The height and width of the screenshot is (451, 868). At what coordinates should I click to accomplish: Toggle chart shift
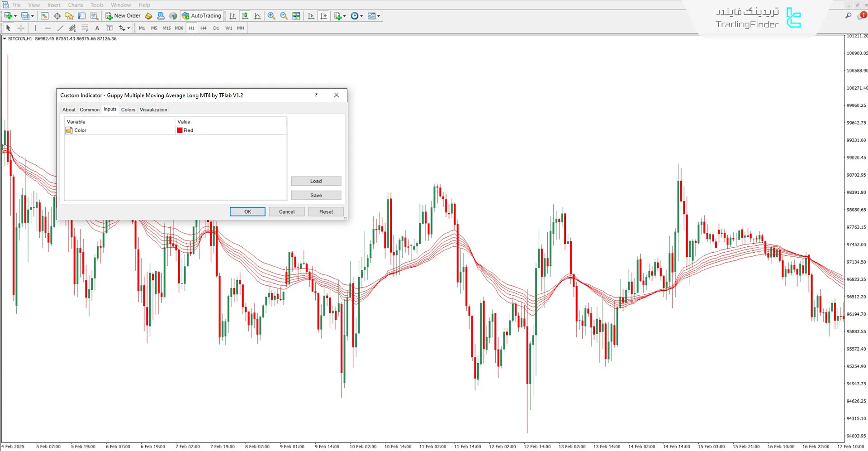tap(324, 16)
